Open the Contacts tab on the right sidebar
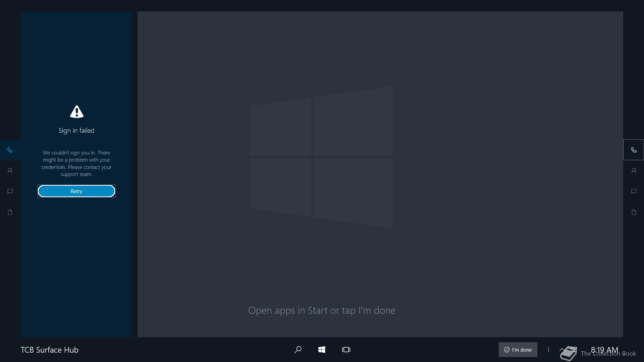The width and height of the screenshot is (644, 362). (x=634, y=171)
